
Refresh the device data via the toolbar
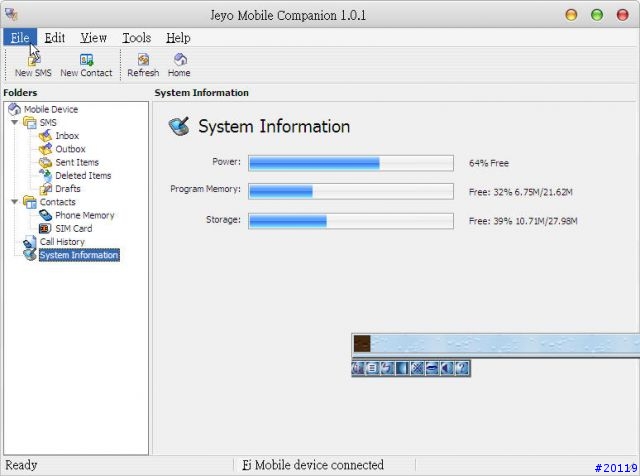143,65
